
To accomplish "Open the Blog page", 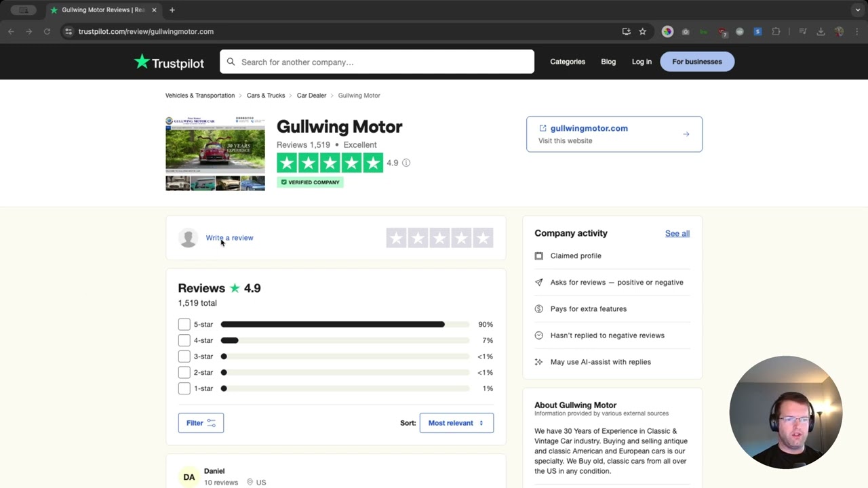I will (x=608, y=62).
